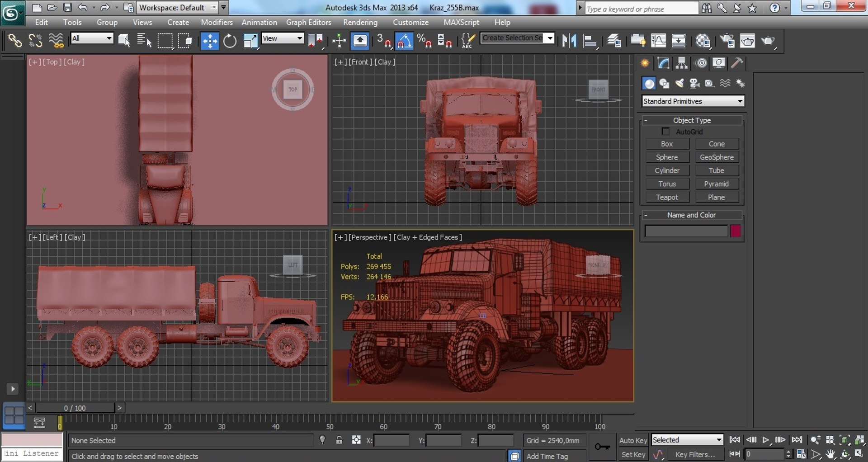The width and height of the screenshot is (868, 462).
Task: Switch to Motion panel tab
Action: (x=701, y=63)
